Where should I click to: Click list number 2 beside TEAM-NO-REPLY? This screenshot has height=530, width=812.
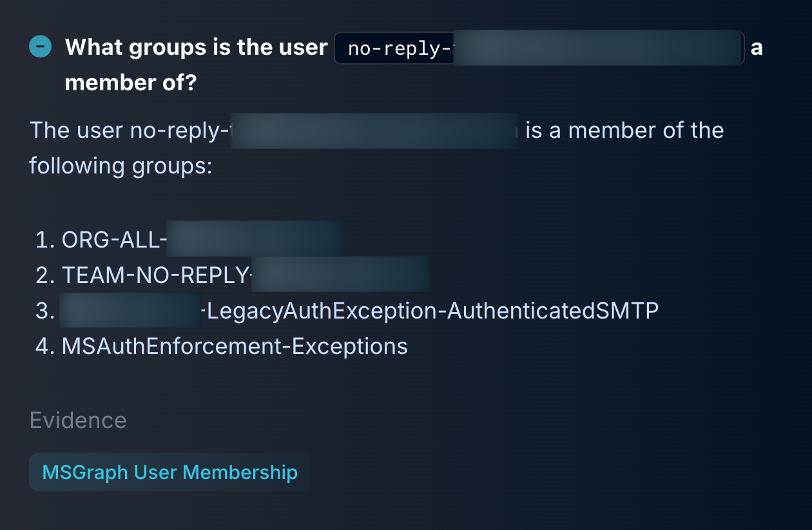pyautogui.click(x=45, y=275)
